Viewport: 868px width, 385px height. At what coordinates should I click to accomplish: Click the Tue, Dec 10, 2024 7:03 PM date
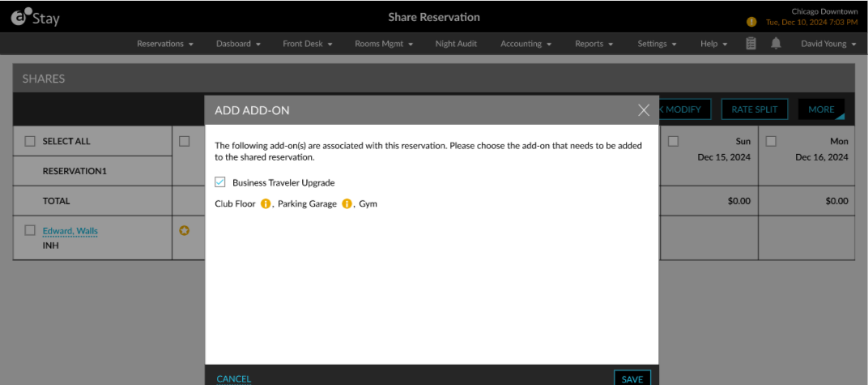coord(811,23)
